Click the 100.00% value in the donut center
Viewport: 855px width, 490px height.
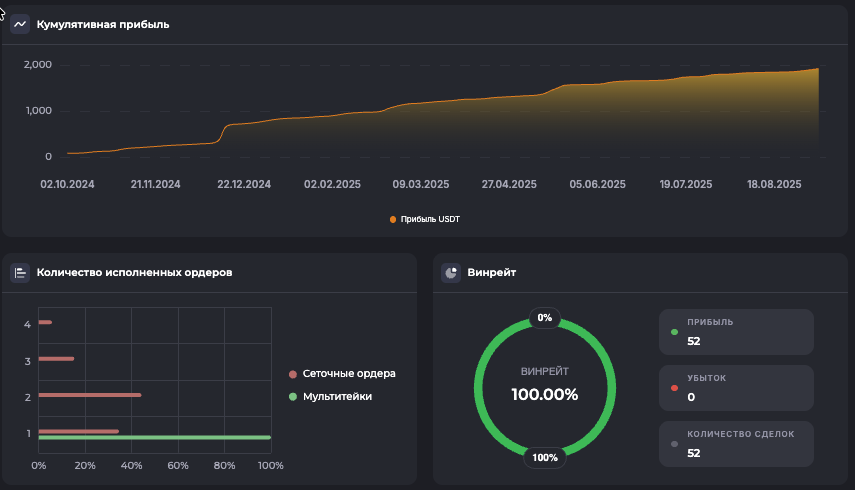pos(545,394)
